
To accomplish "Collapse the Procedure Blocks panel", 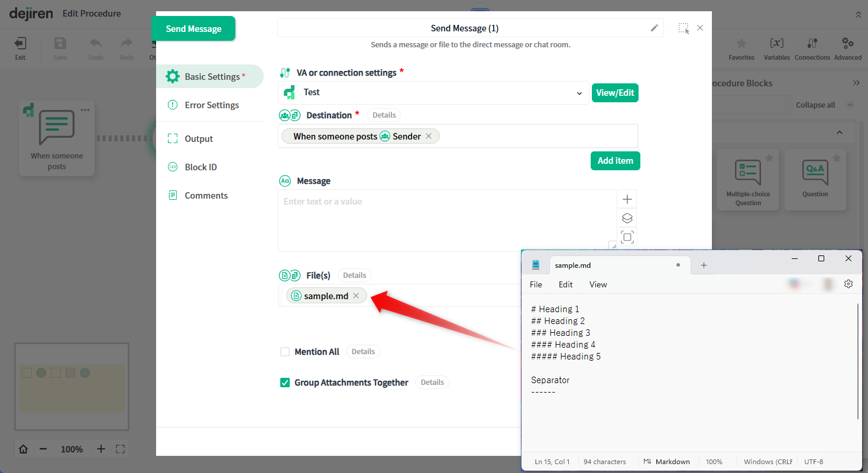I will [856, 83].
